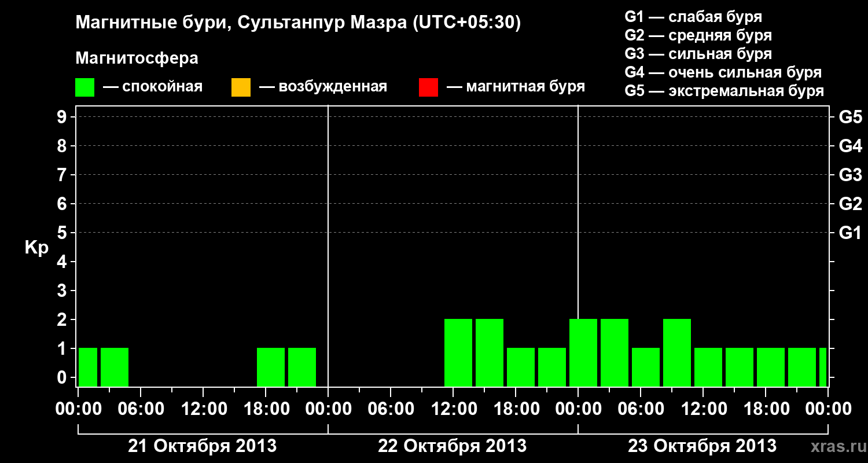Click the G4 right-axis label
868x463 pixels.
tap(850, 146)
